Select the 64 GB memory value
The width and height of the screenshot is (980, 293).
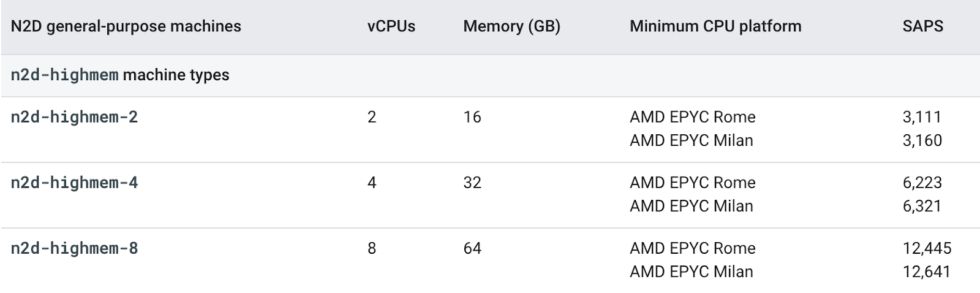(472, 248)
